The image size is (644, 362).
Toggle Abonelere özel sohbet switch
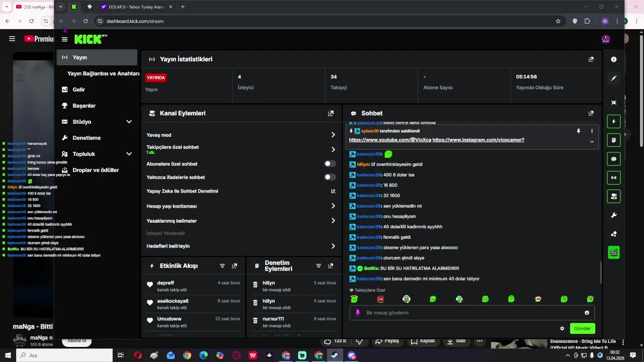click(x=330, y=164)
